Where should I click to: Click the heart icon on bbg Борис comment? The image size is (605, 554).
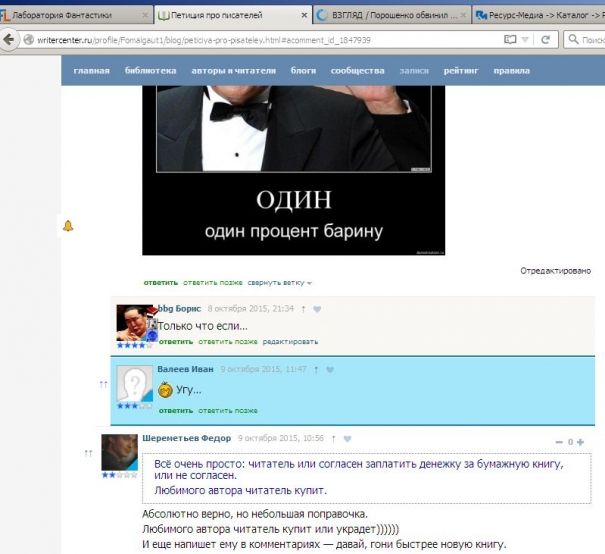pyautogui.click(x=317, y=309)
